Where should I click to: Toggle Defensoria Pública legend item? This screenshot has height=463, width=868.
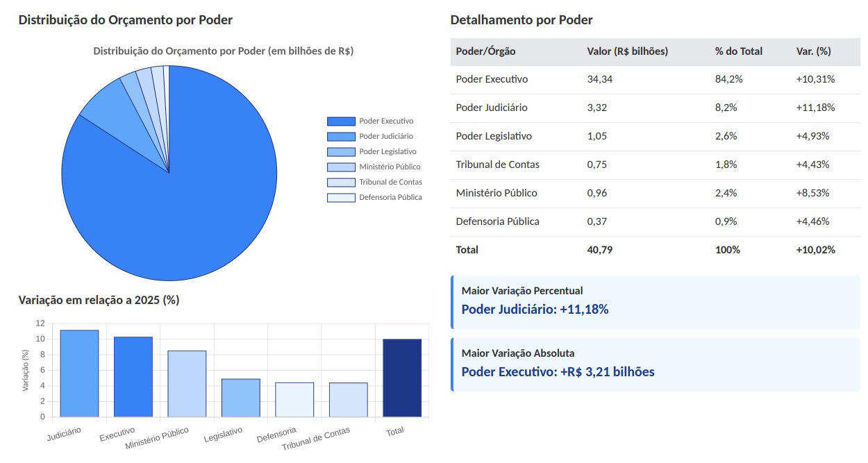[x=390, y=197]
